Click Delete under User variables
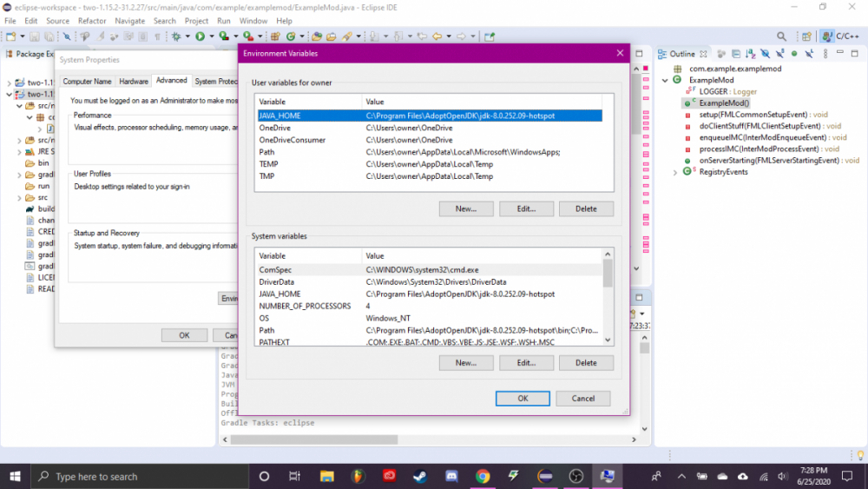This screenshot has height=489, width=868. point(586,208)
